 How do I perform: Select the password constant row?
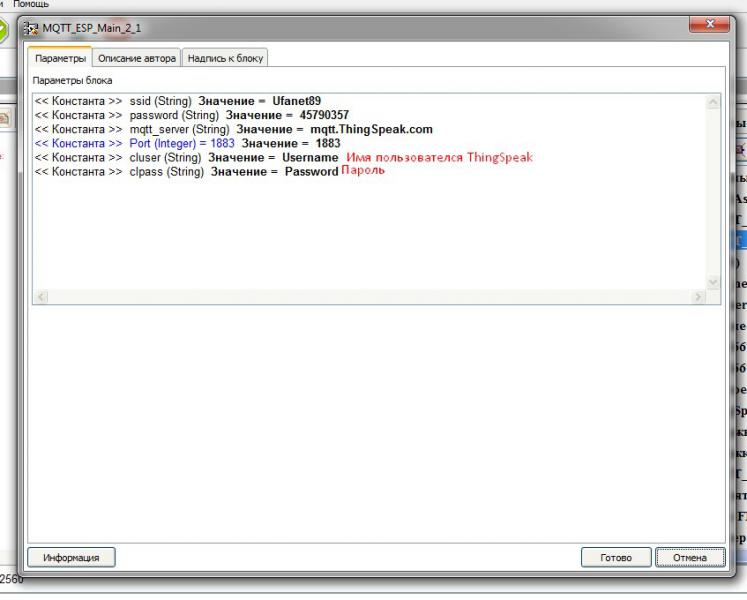point(192,116)
